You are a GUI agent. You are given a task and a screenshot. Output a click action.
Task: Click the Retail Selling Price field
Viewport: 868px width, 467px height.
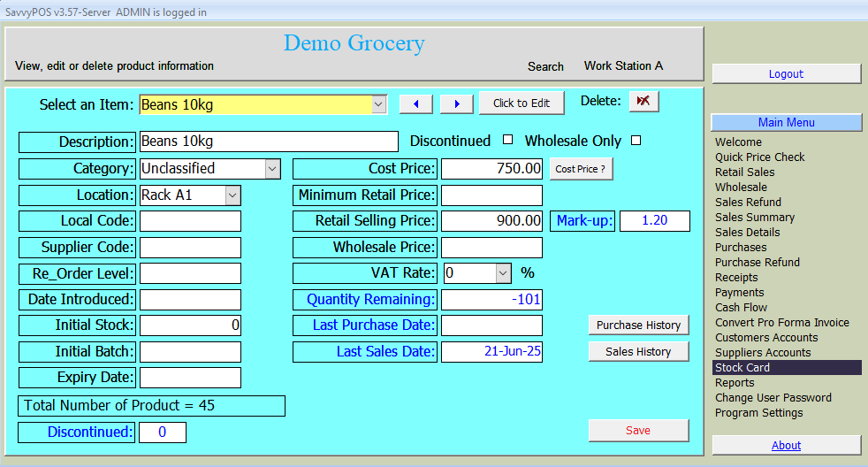point(491,221)
